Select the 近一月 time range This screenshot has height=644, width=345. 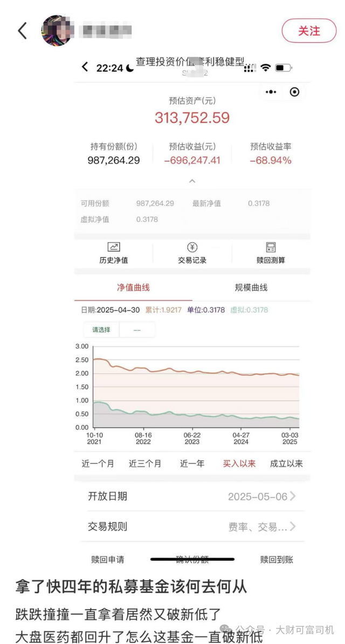[98, 463]
